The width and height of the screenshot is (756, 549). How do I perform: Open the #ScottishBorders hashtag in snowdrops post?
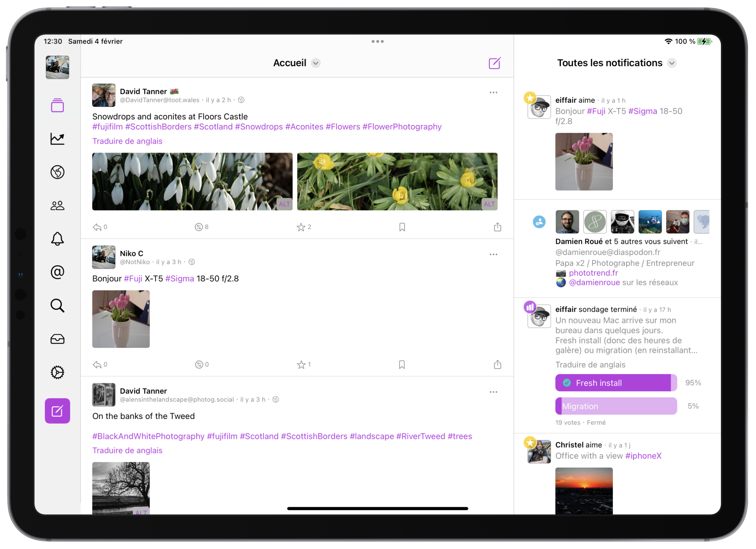point(158,127)
